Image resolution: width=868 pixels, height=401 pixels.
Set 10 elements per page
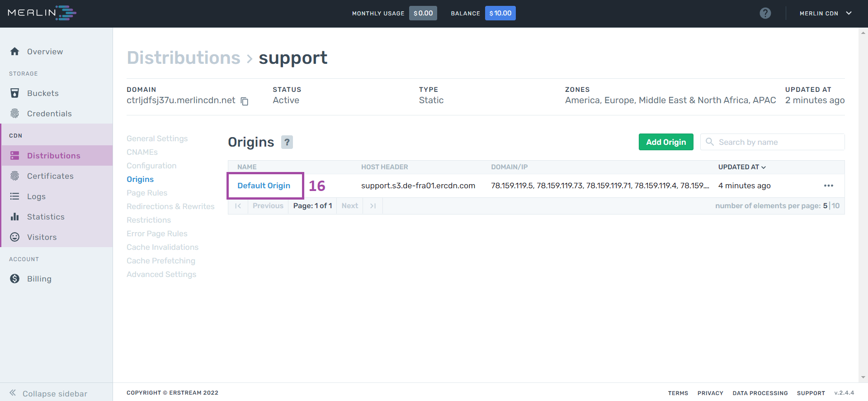(835, 206)
